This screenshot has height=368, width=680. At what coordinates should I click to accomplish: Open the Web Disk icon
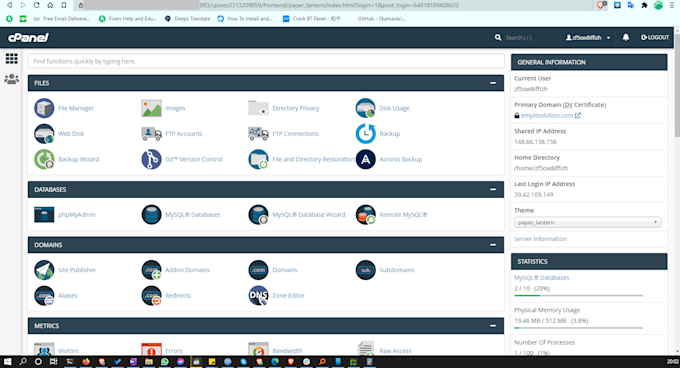44,134
